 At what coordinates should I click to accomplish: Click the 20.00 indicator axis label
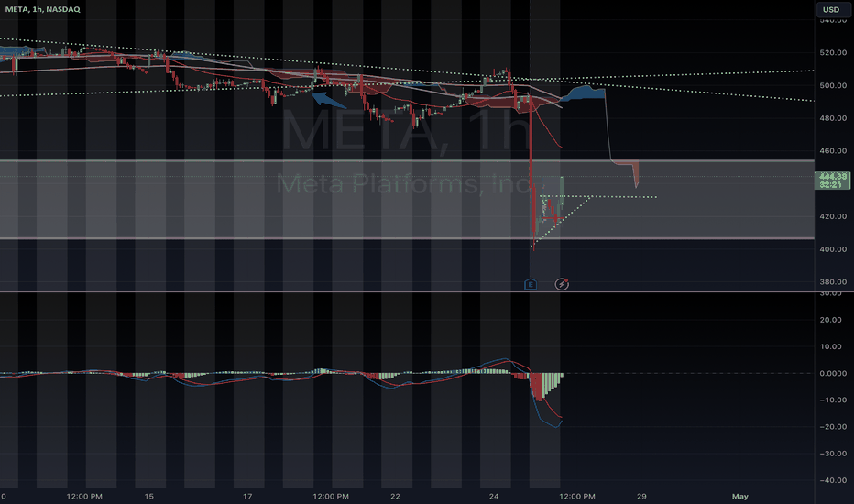pos(835,320)
